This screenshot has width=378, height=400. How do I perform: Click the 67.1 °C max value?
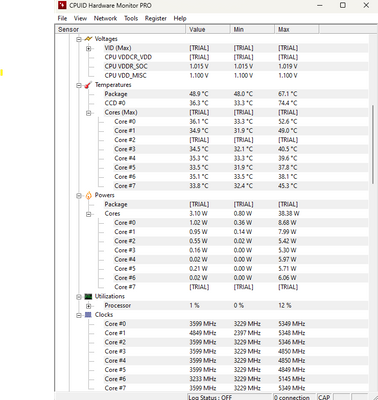(287, 94)
